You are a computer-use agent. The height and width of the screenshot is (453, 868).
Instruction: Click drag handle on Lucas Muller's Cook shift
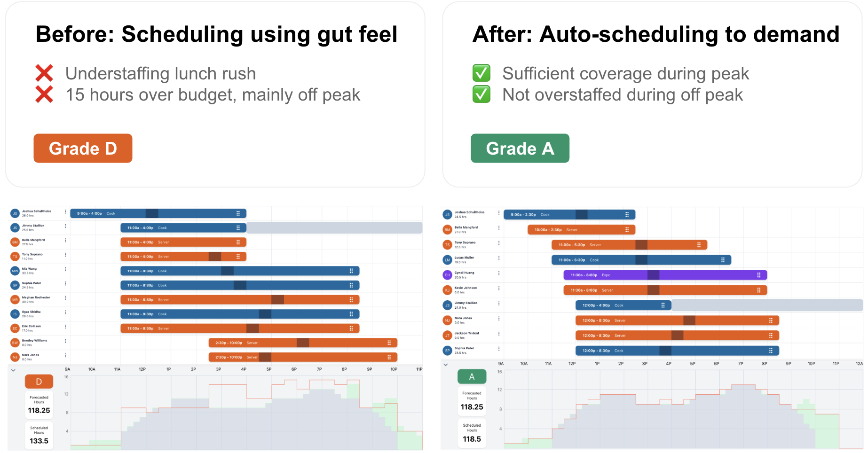click(723, 260)
